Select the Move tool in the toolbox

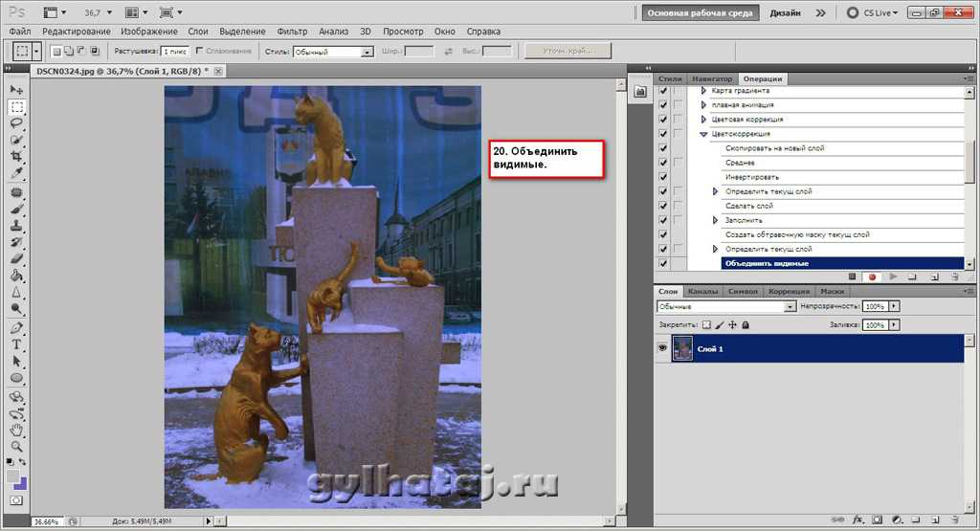(x=16, y=90)
